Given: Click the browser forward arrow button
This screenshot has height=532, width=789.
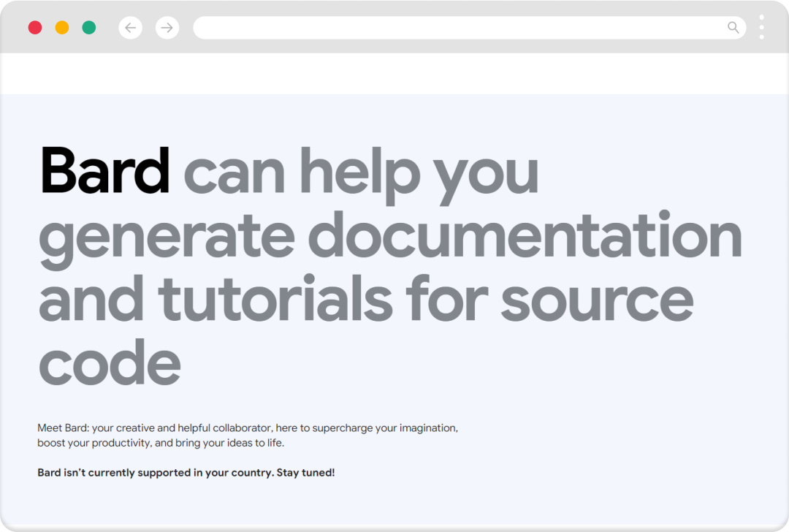Looking at the screenshot, I should [x=167, y=28].
